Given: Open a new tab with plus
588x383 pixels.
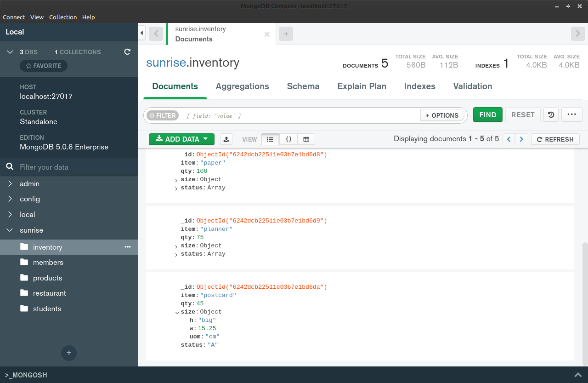Looking at the screenshot, I should tap(286, 34).
